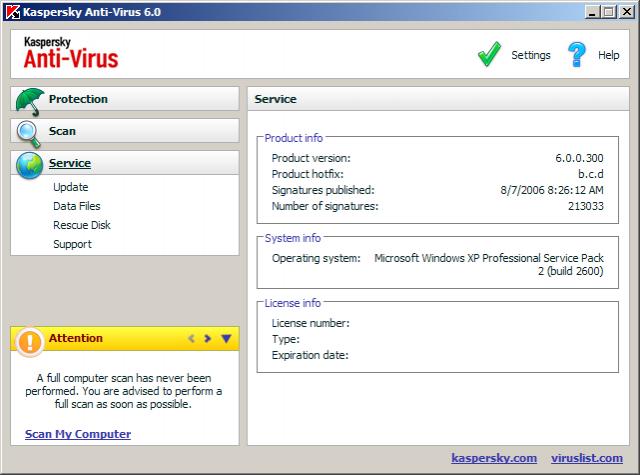Click the Product hotfix label
This screenshot has width=640, height=475.
308,174
